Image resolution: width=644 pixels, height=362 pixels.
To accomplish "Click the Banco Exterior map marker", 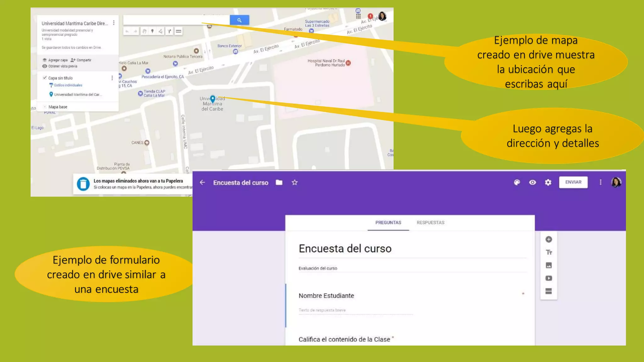I will pyautogui.click(x=236, y=52).
